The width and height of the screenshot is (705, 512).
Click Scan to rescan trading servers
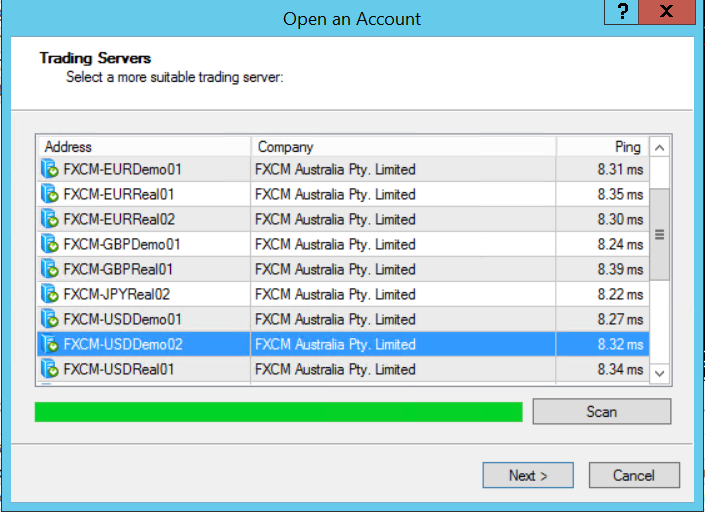click(602, 411)
